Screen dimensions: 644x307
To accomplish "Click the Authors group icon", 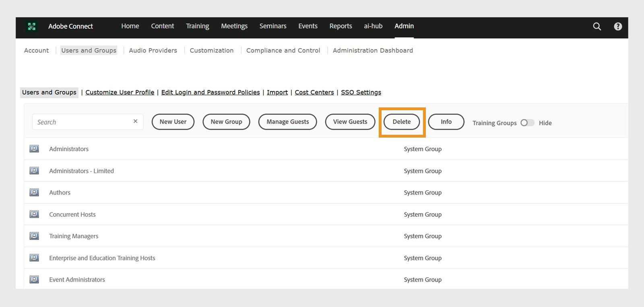I will [34, 192].
